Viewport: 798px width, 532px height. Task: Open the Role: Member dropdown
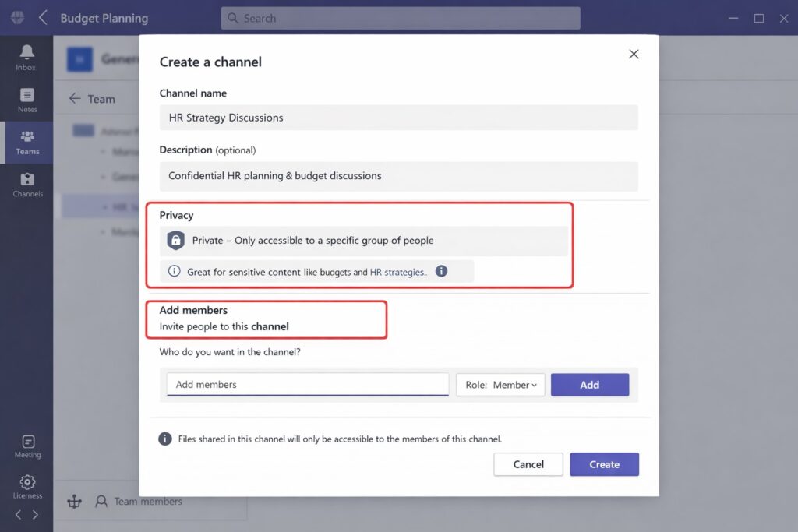500,384
